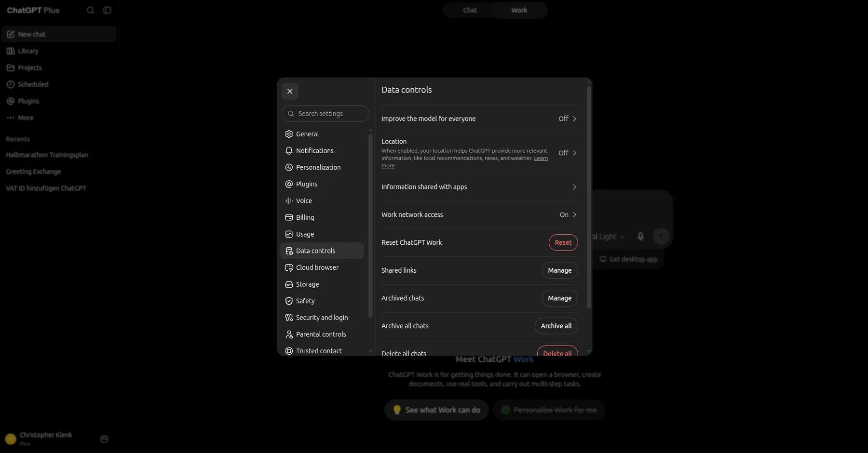
Task: Click Reset button for ChatGPT Work
Action: (x=563, y=243)
